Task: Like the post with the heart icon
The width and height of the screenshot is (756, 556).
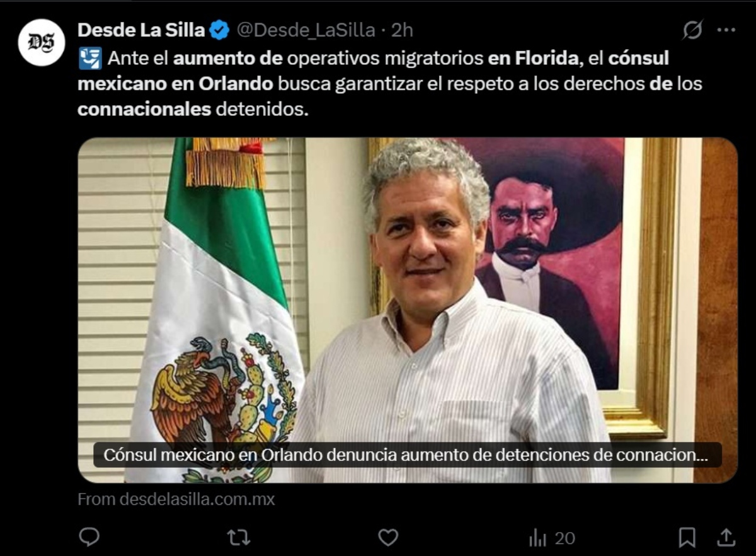Action: coord(388,537)
